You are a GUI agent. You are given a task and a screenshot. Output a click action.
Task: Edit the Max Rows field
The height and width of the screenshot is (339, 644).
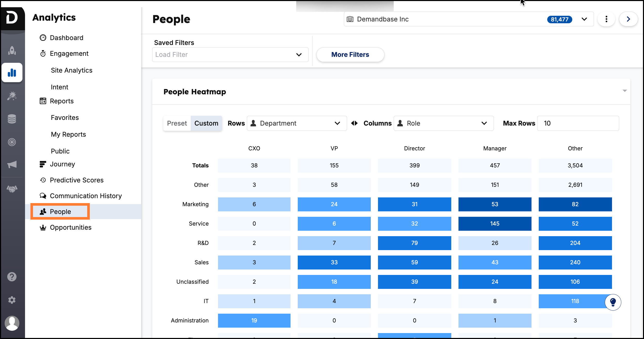(578, 123)
